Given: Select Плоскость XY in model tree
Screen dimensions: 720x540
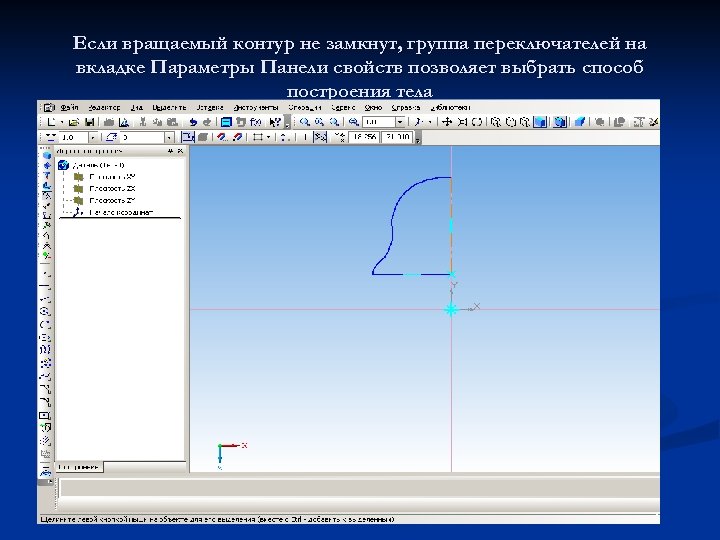Looking at the screenshot, I should pos(112,177).
